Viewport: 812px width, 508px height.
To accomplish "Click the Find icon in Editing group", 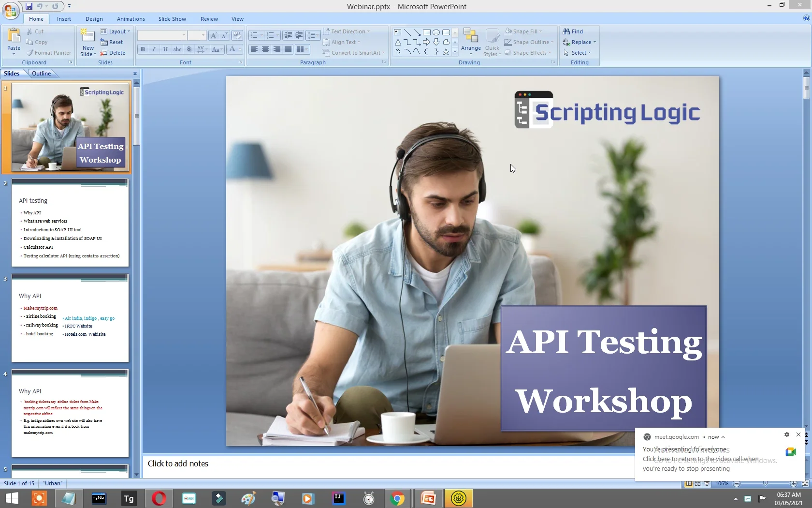I will [573, 31].
